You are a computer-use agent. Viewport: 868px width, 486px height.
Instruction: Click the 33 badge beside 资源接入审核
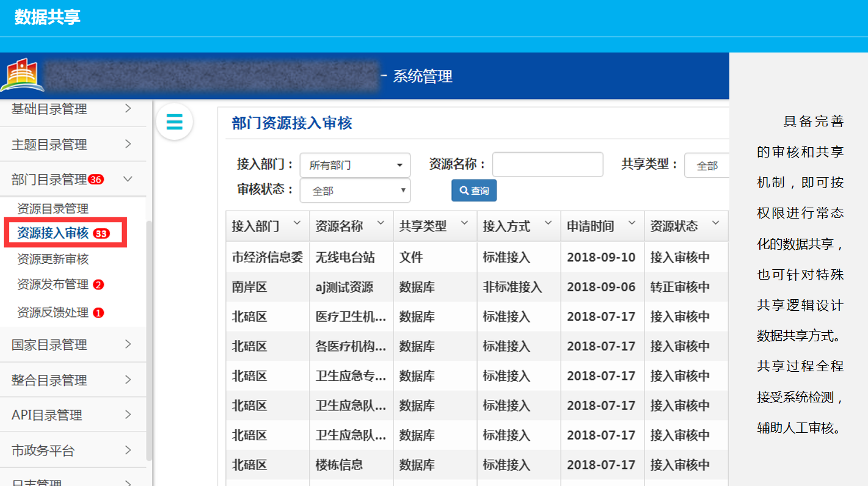pyautogui.click(x=101, y=234)
